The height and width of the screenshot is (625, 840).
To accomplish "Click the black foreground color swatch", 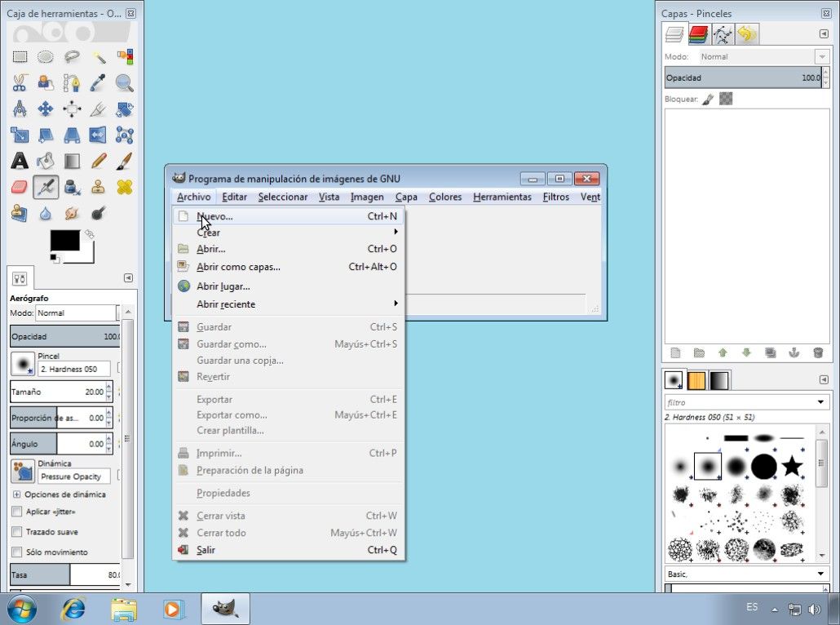I will (64, 240).
